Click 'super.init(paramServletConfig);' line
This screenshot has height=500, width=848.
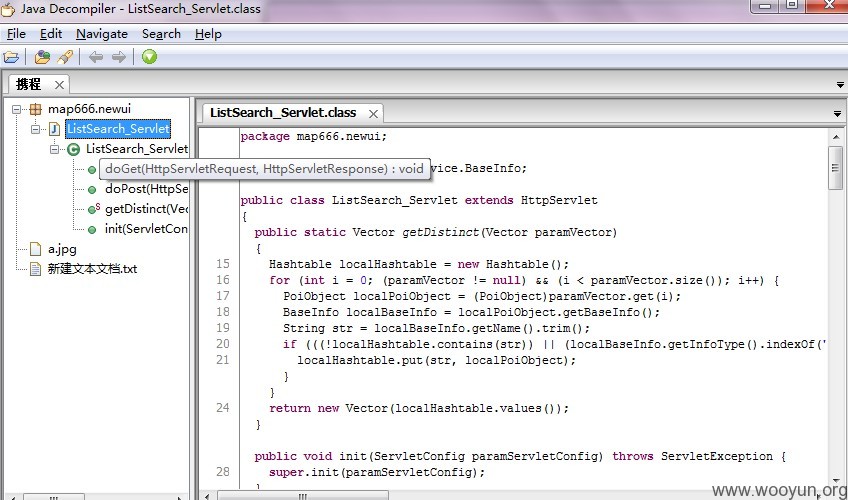point(377,472)
